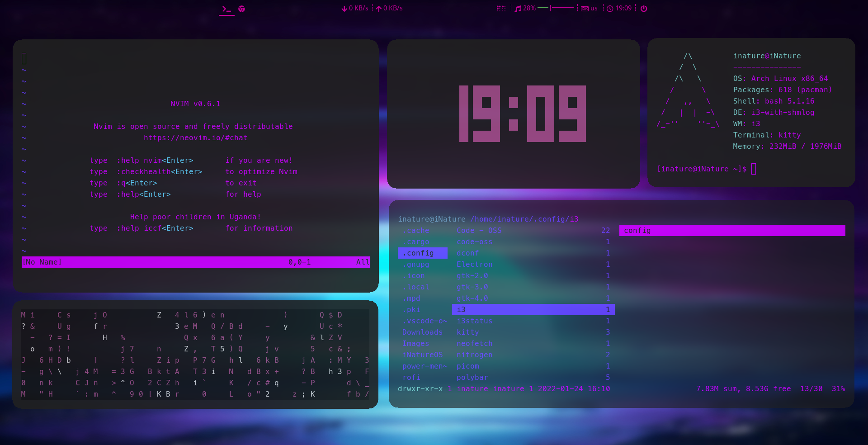Select the gtk-2.0 directory row
This screenshot has height=445, width=868.
pyautogui.click(x=533, y=276)
